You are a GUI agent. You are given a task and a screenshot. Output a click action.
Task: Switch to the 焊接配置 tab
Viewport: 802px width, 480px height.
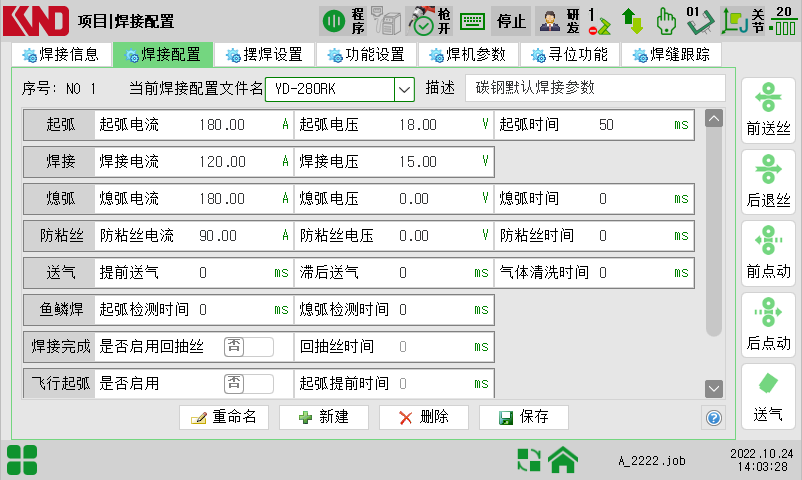pyautogui.click(x=163, y=55)
